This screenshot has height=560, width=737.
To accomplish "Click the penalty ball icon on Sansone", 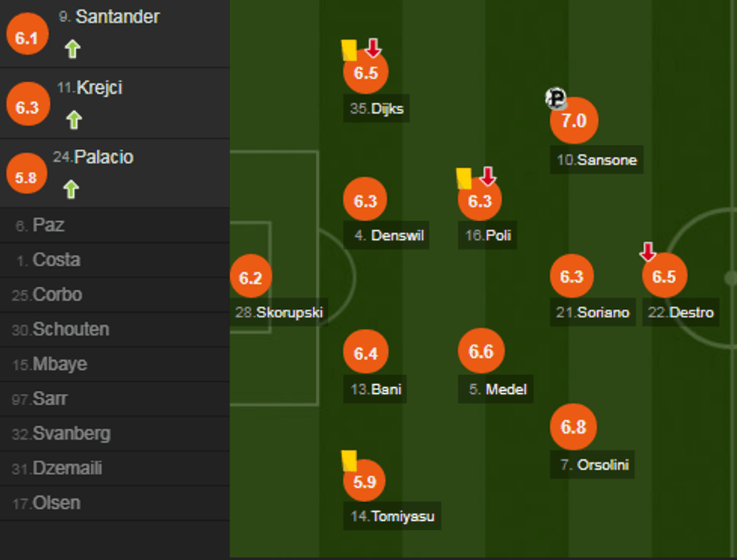I will [556, 98].
